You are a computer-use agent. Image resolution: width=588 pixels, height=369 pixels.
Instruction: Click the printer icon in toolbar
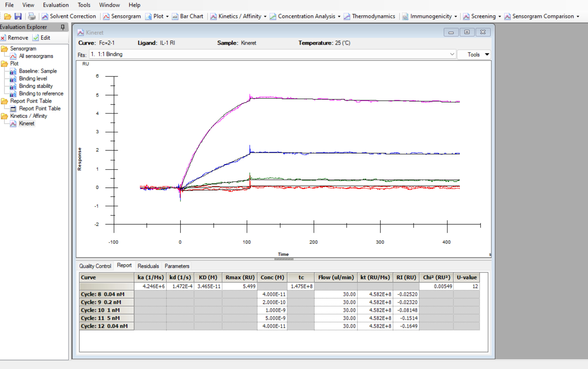tap(32, 16)
